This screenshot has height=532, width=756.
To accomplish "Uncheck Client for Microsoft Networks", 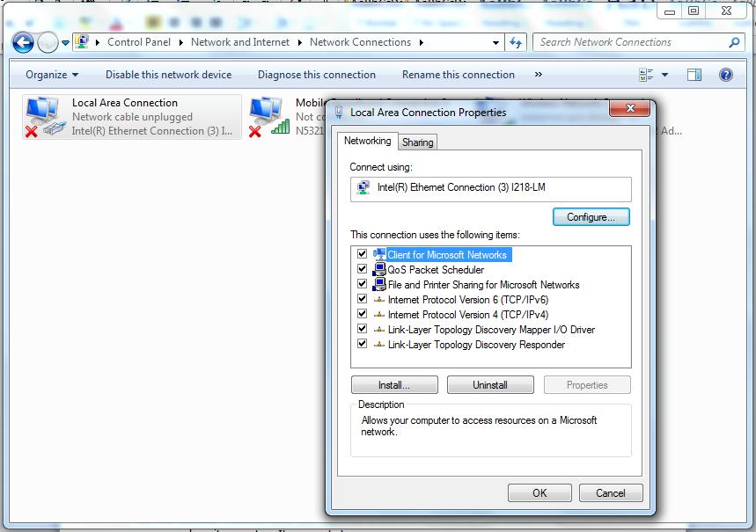I will point(362,254).
